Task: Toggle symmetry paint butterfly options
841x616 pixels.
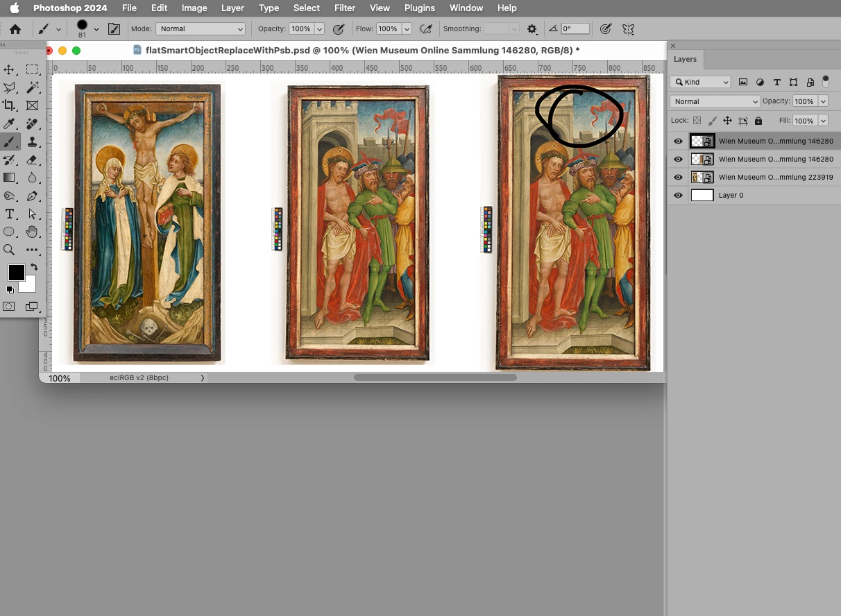Action: pyautogui.click(x=629, y=29)
